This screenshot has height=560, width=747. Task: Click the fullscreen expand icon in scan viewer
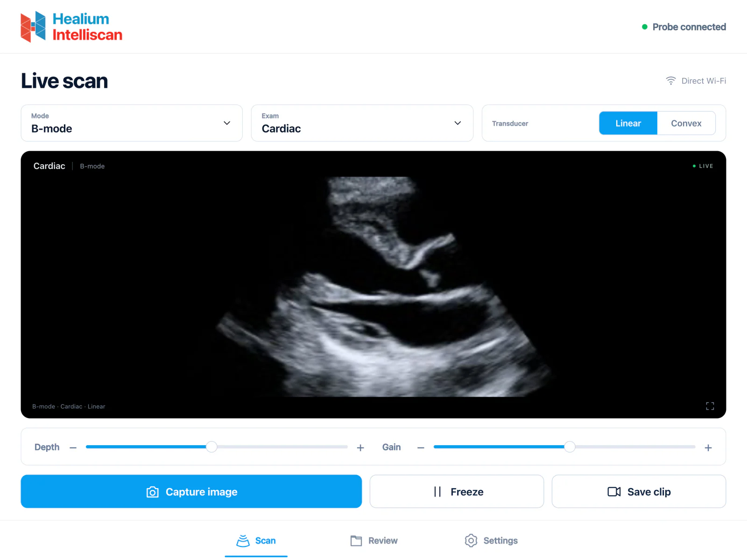click(x=710, y=406)
